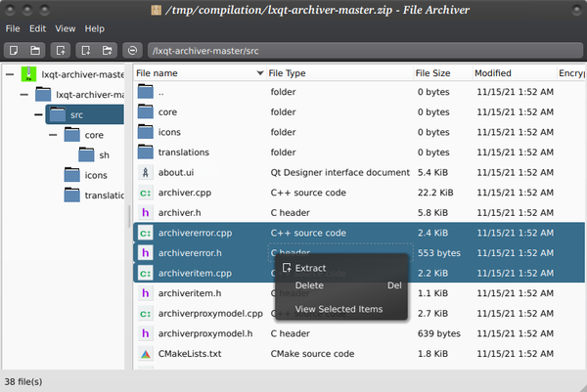587x392 pixels.
Task: Collapse the root archive tree node
Action: (x=9, y=74)
